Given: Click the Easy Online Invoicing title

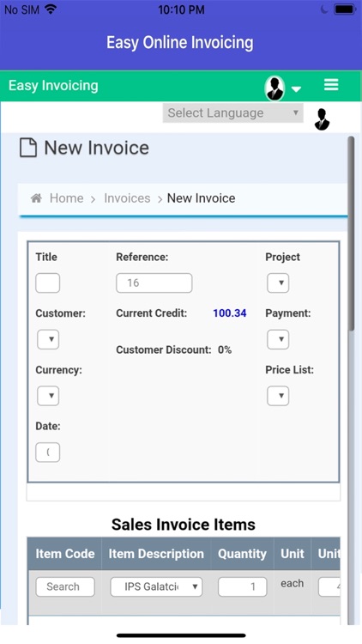Looking at the screenshot, I should [180, 43].
